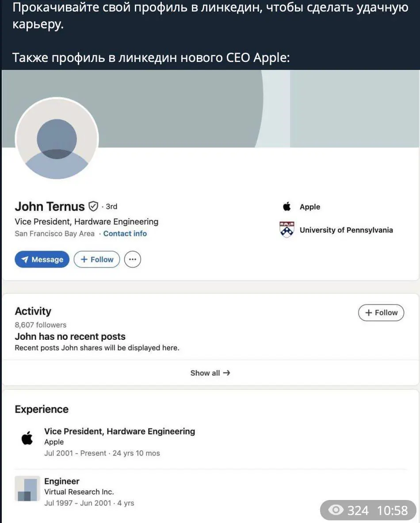Image resolution: width=420 pixels, height=523 pixels.
Task: Click Follow in the Activity section
Action: click(x=381, y=312)
